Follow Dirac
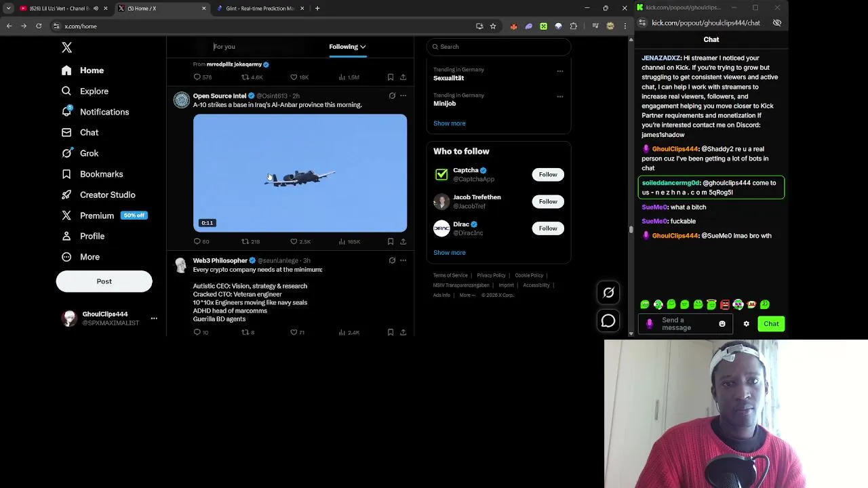 click(548, 228)
